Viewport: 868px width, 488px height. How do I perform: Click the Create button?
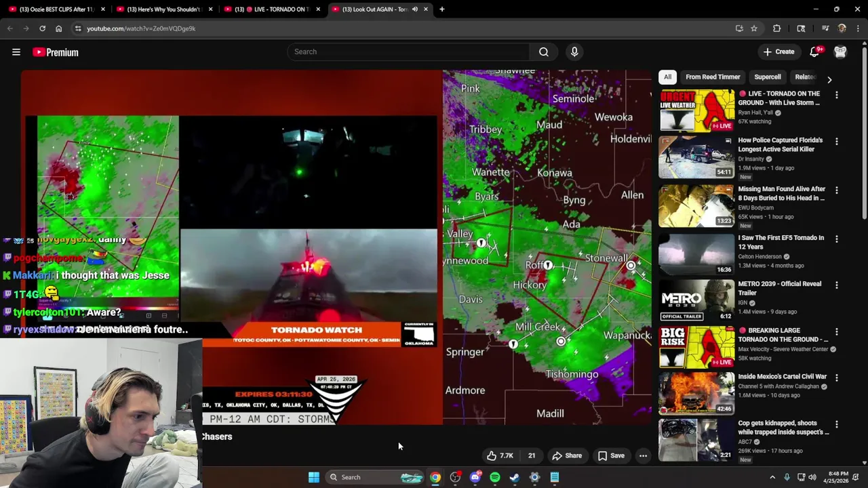pyautogui.click(x=778, y=52)
